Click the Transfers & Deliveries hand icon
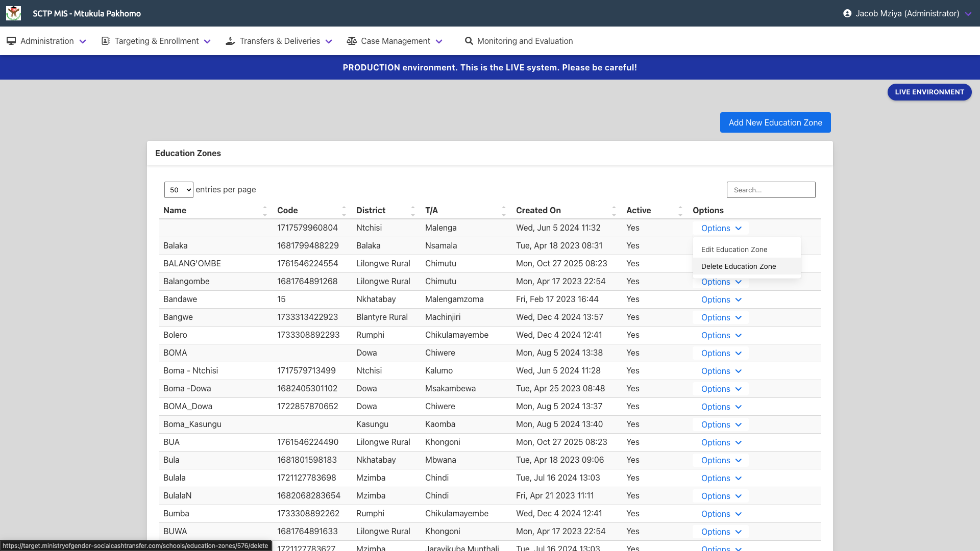 pyautogui.click(x=230, y=41)
